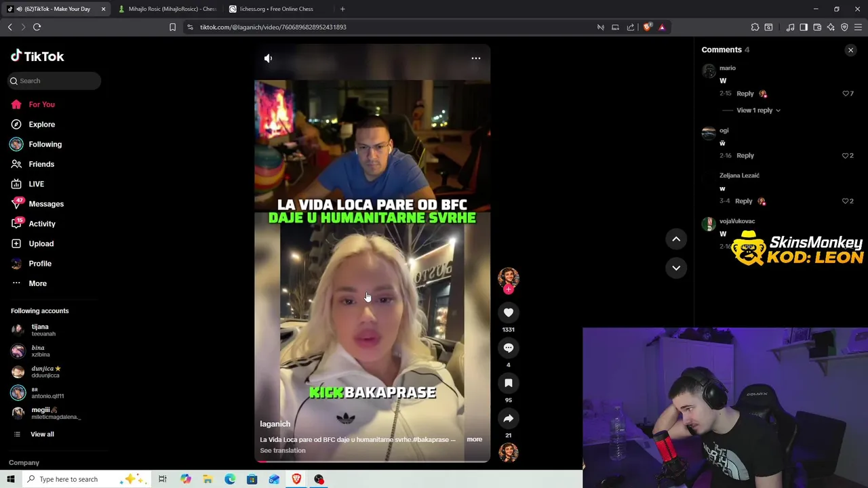
Task: Go to previous video with up arrow
Action: (x=676, y=239)
